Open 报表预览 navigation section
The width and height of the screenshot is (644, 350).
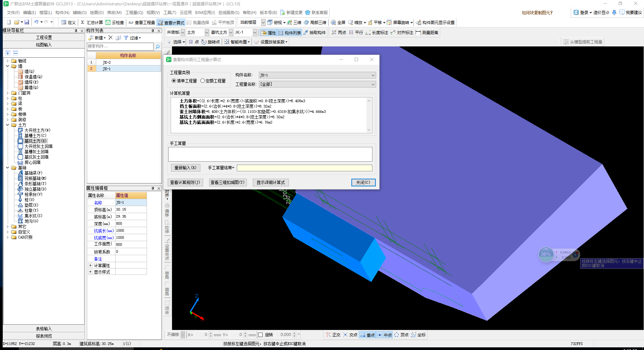pyautogui.click(x=44, y=336)
